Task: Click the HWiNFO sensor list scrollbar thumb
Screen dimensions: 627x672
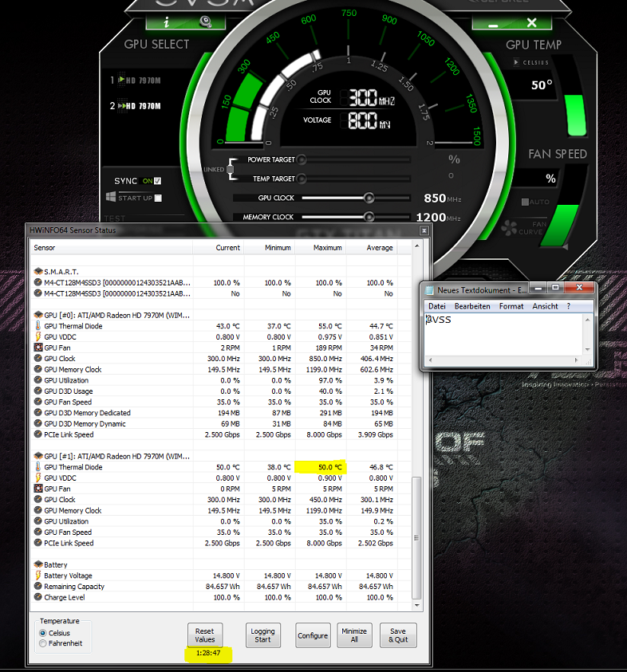Action: click(x=416, y=538)
